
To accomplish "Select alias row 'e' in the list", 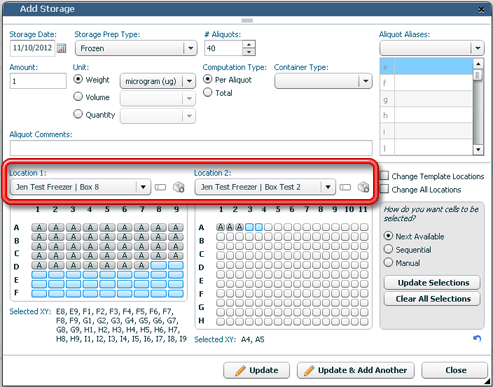I will point(426,67).
